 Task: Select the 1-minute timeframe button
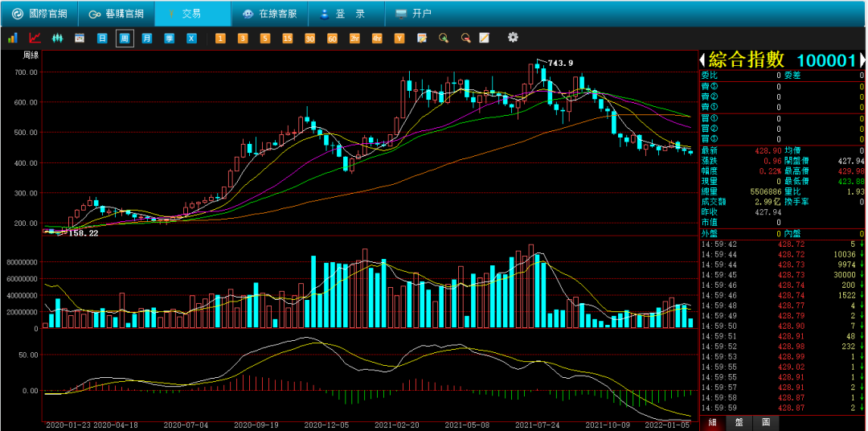[x=220, y=39]
